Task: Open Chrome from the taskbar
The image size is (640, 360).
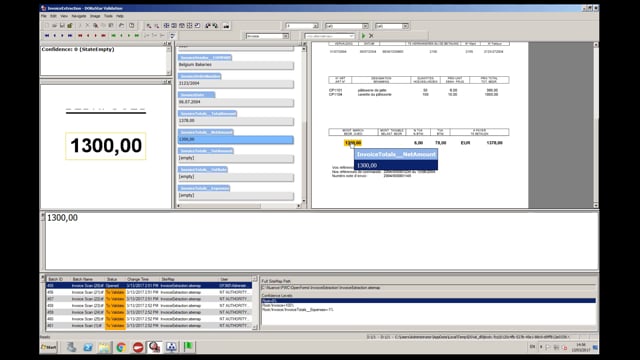Action: tap(121, 347)
